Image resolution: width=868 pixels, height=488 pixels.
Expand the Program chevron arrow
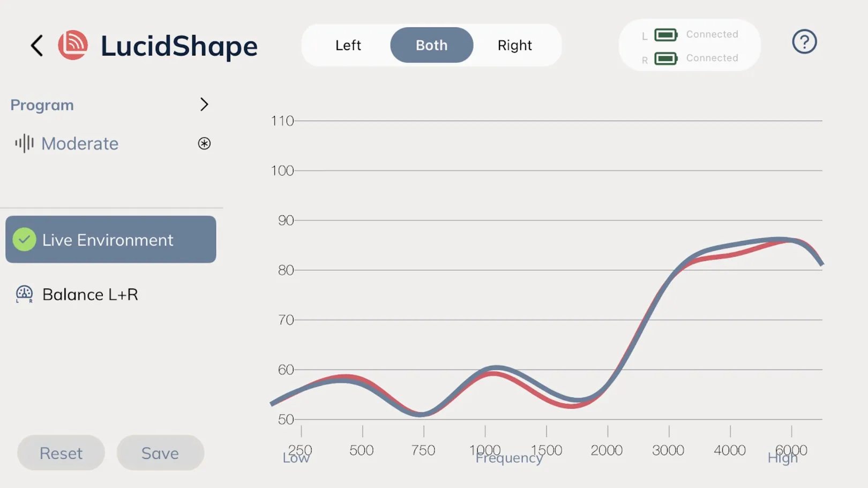(204, 105)
